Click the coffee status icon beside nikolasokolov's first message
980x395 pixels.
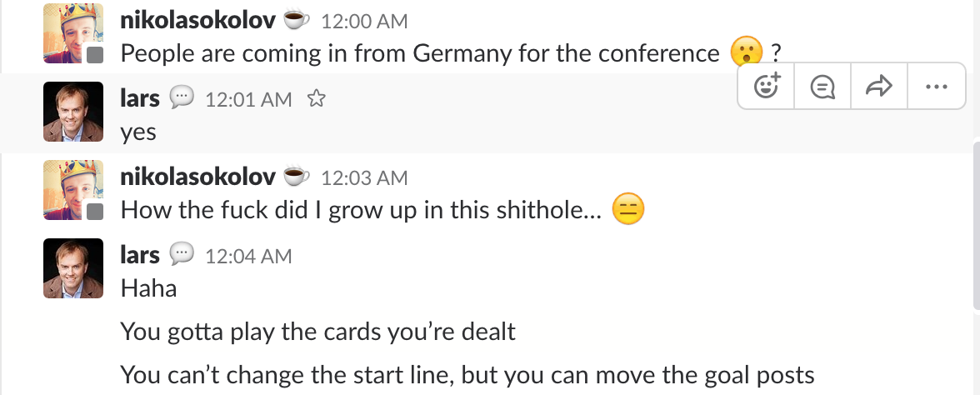pyautogui.click(x=297, y=18)
